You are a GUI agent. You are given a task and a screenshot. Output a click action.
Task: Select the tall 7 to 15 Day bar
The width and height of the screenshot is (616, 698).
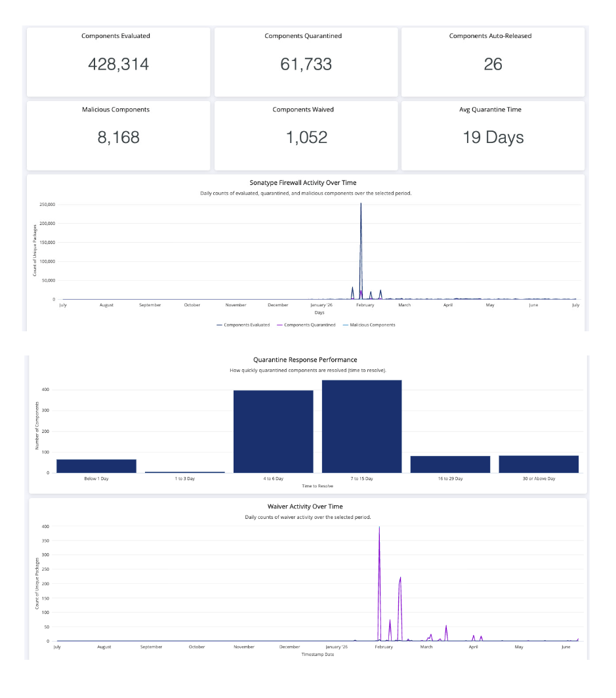[x=362, y=426]
